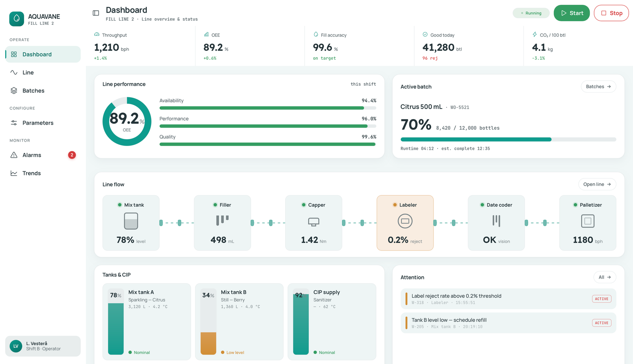Open the Parameters menu item
Screen dimensions: 633x364
[43, 123]
